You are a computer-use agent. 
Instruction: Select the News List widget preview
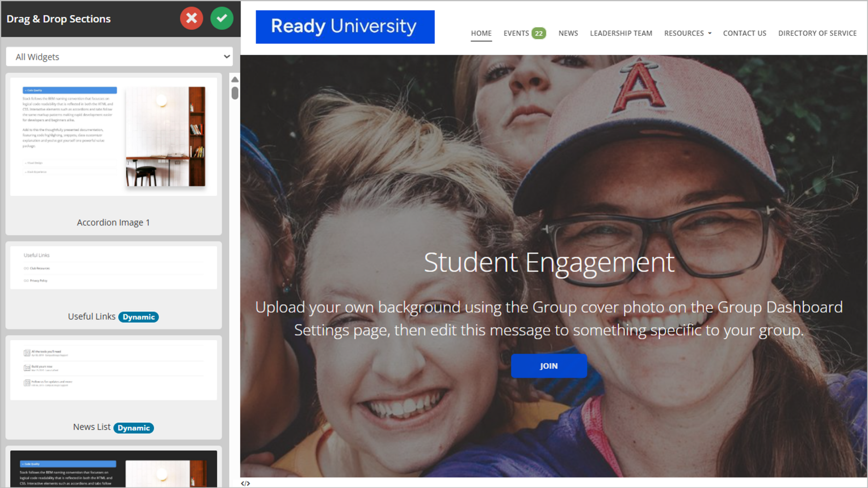(114, 370)
